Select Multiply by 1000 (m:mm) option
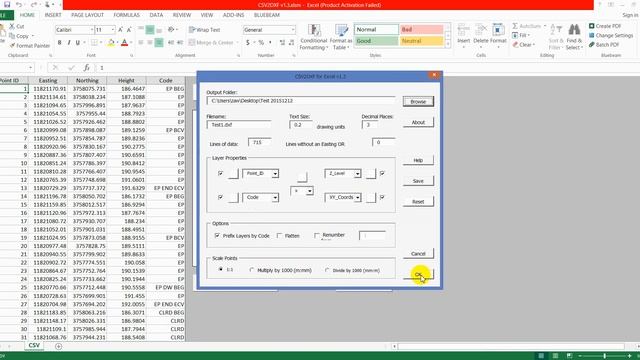This screenshot has height=360, width=640. [x=251, y=270]
